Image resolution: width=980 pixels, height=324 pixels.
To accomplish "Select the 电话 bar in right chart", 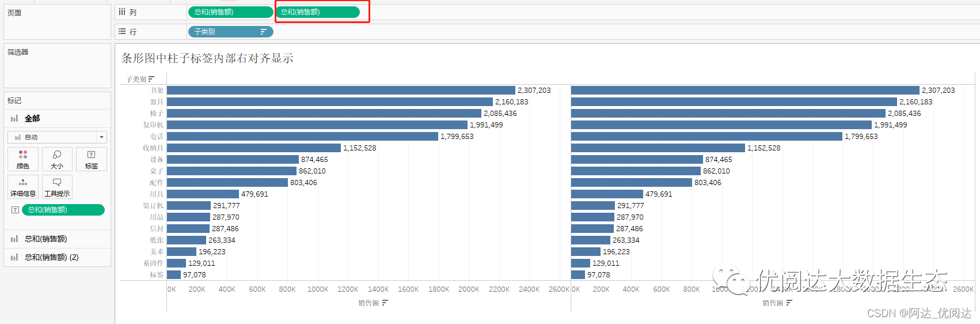I will (x=706, y=137).
